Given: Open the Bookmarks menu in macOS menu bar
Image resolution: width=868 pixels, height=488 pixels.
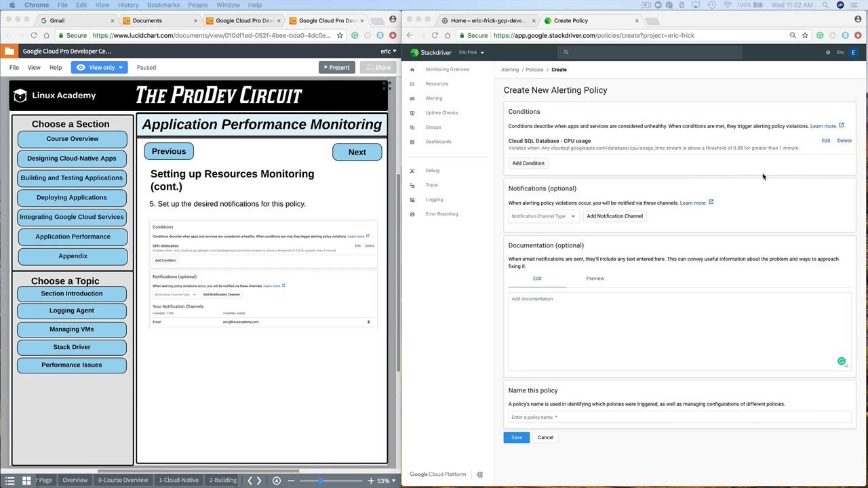Looking at the screenshot, I should (163, 5).
